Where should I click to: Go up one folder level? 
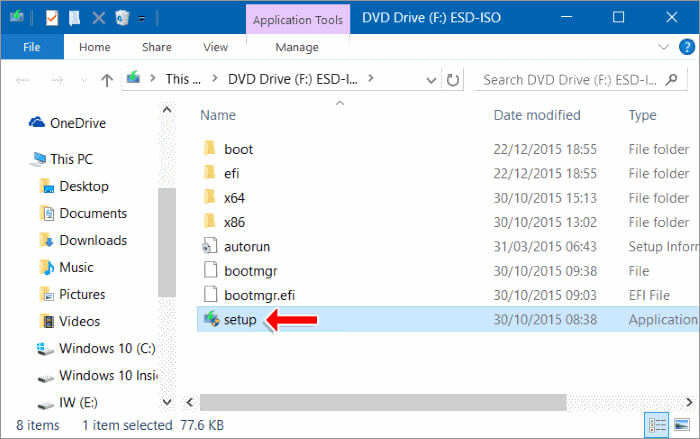(x=107, y=80)
